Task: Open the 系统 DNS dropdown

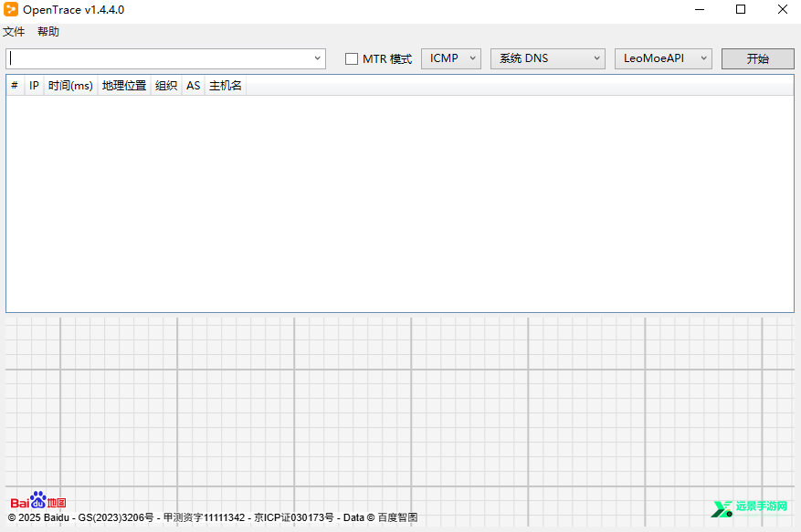Action: 598,57
